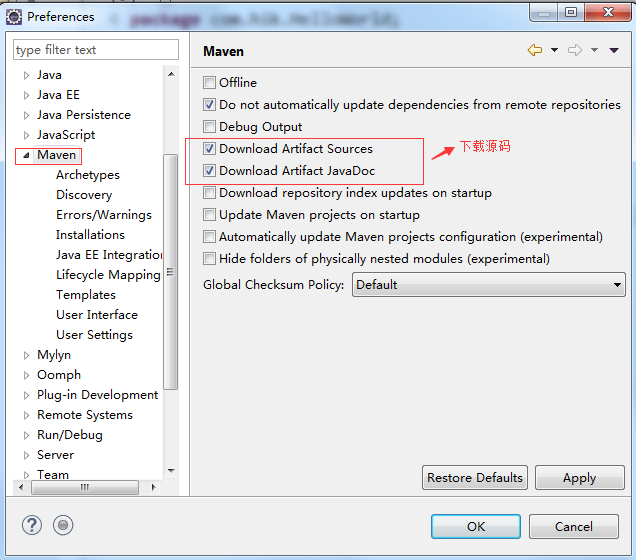This screenshot has width=636, height=560.
Task: Uncheck Do not automatically update dependencies
Action: coord(209,105)
